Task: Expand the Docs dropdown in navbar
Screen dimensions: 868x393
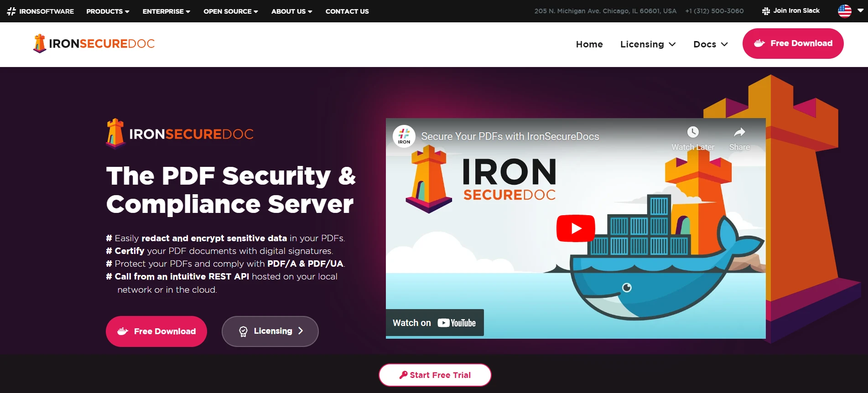Action: pos(710,44)
